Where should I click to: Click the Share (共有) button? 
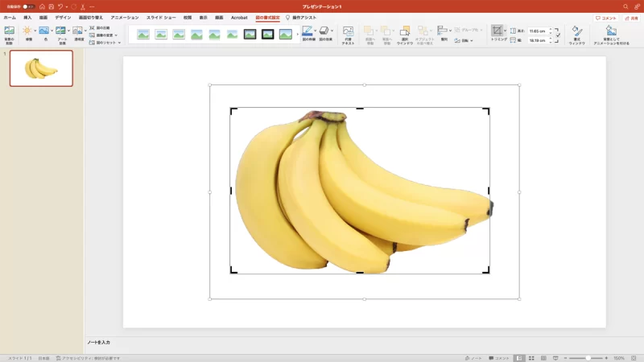click(631, 17)
